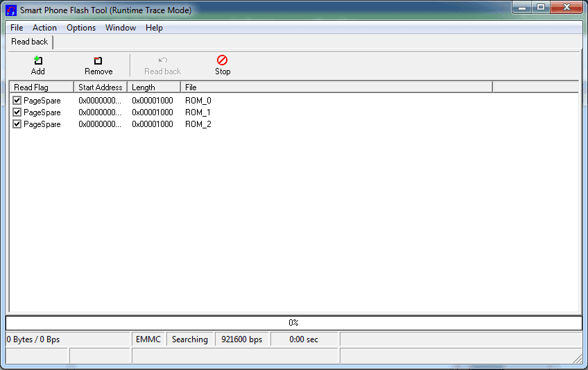
Task: Click the 0% progress bar
Action: pos(293,323)
